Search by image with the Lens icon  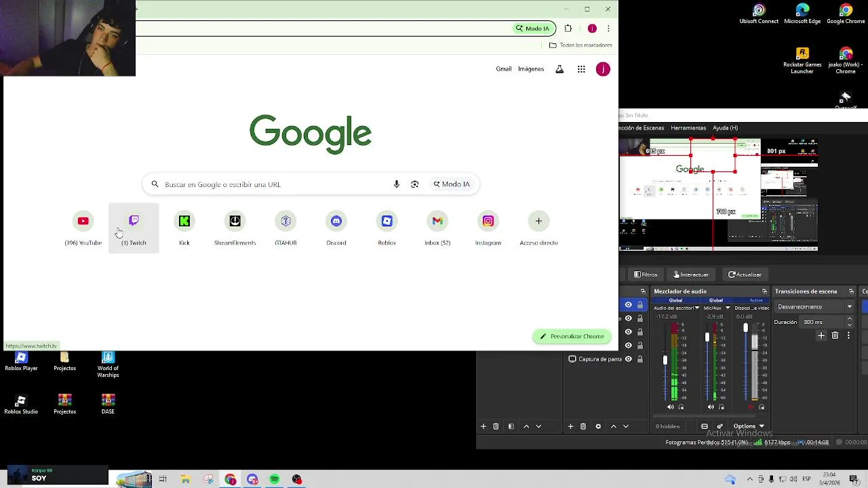click(414, 184)
